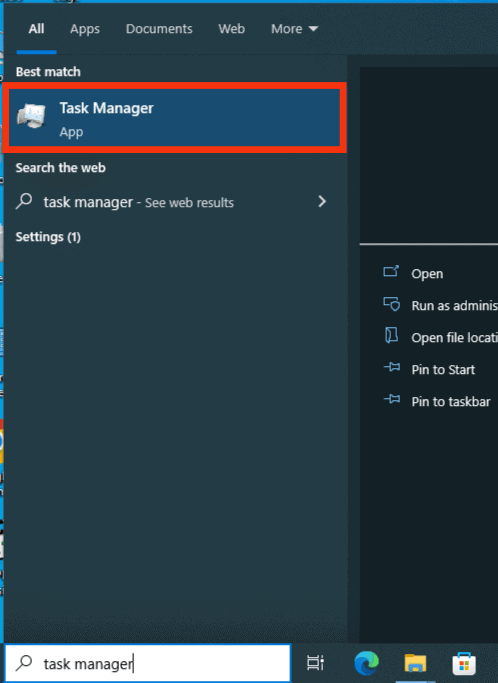
Task: Expand the More dropdown
Action: pos(295,29)
